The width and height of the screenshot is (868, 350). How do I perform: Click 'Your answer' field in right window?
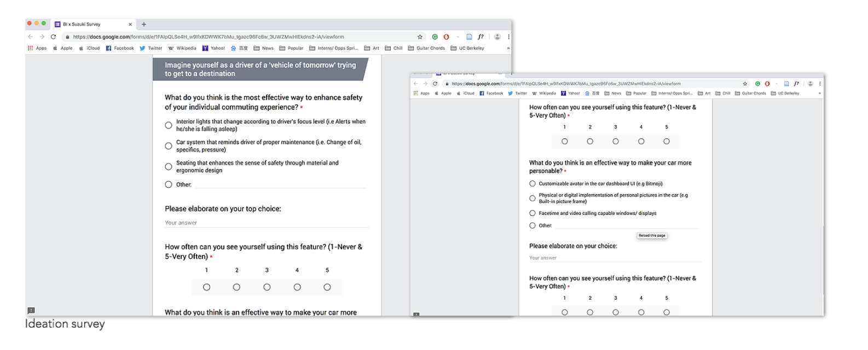[x=615, y=258]
